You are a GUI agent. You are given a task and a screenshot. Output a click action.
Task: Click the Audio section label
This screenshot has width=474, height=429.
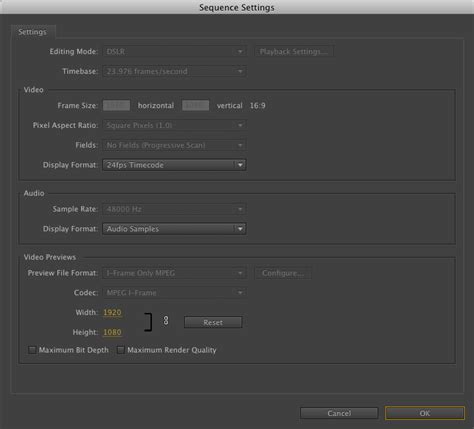34,193
